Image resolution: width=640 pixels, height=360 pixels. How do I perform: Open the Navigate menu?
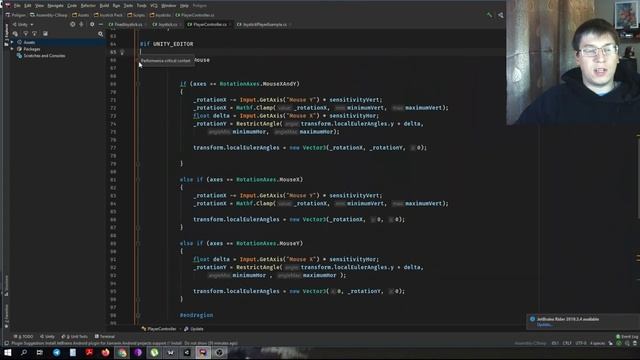56,6
